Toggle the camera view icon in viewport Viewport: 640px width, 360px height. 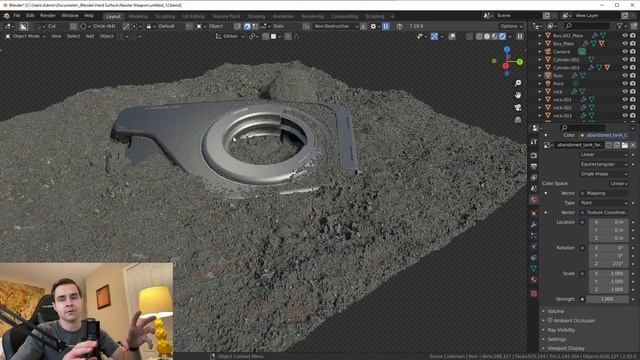coord(518,107)
